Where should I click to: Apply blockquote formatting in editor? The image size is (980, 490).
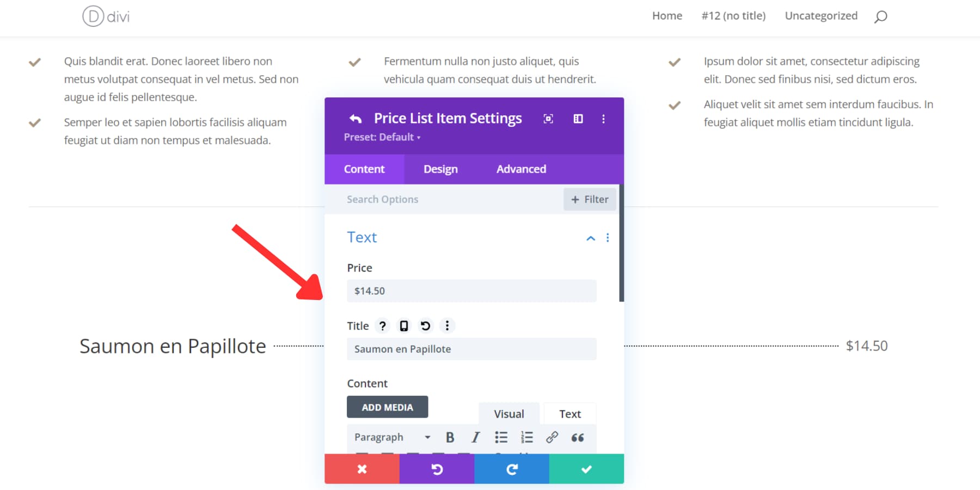[x=578, y=437]
